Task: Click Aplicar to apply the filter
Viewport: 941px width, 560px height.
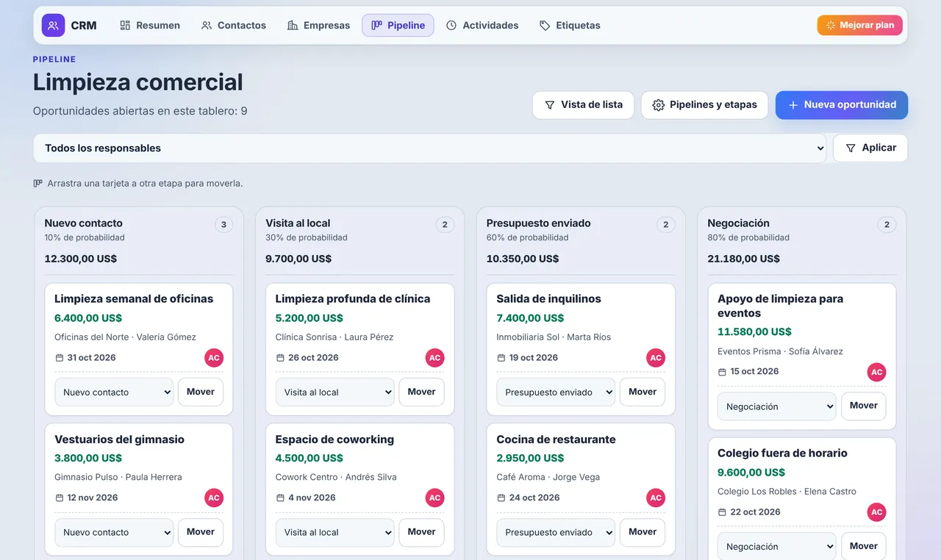Action: click(x=870, y=148)
